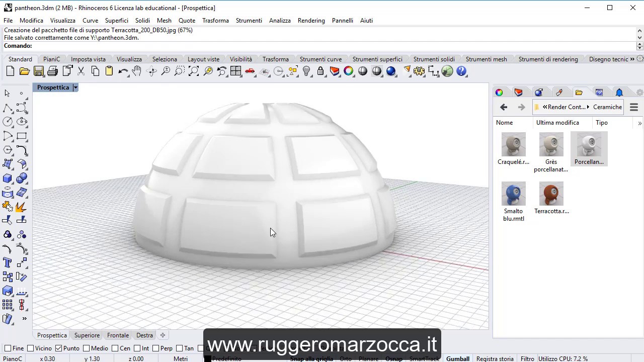The image size is (644, 362).
Task: Cut selection with the scissors icon
Action: pyautogui.click(x=81, y=71)
